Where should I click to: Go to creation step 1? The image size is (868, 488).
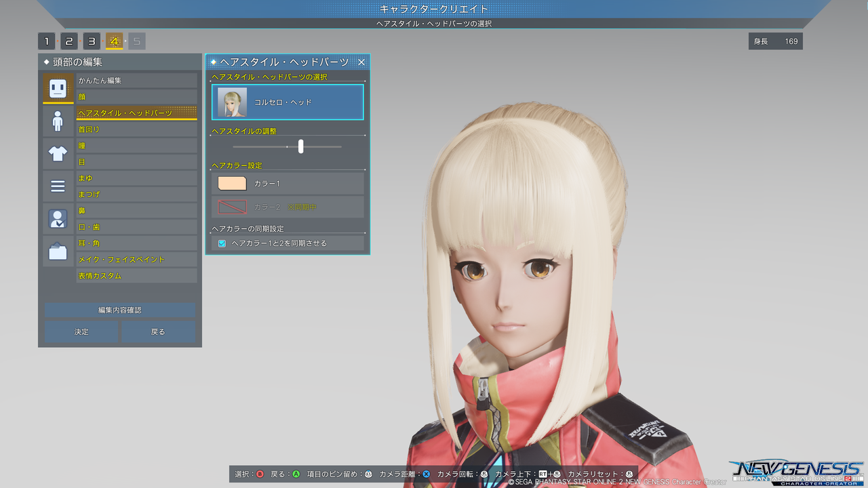(x=46, y=41)
